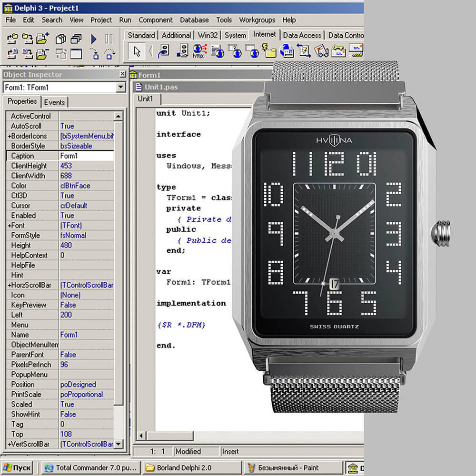
Task: Click the http component icon in palette
Action: click(199, 51)
